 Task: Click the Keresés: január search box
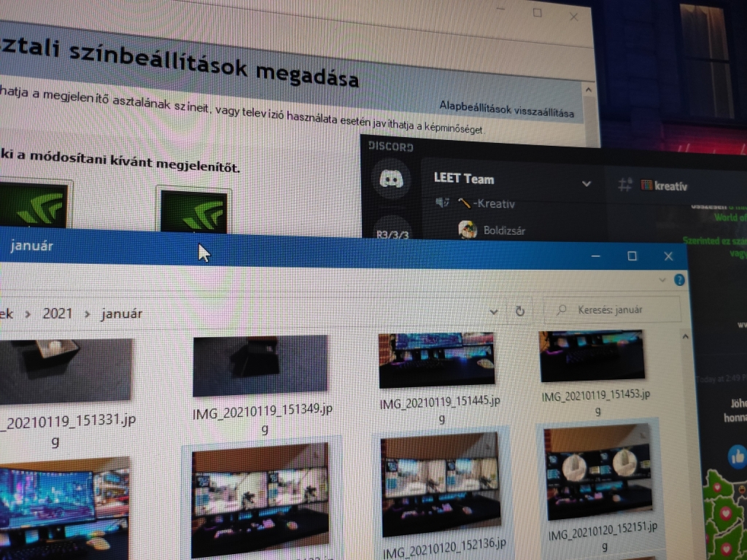616,309
